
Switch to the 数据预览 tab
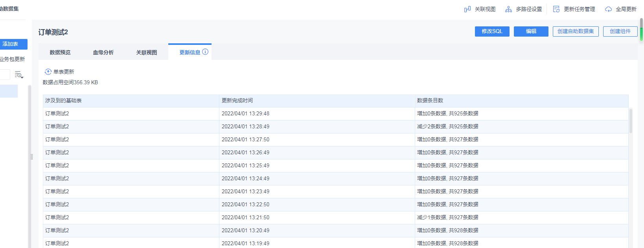pyautogui.click(x=60, y=52)
